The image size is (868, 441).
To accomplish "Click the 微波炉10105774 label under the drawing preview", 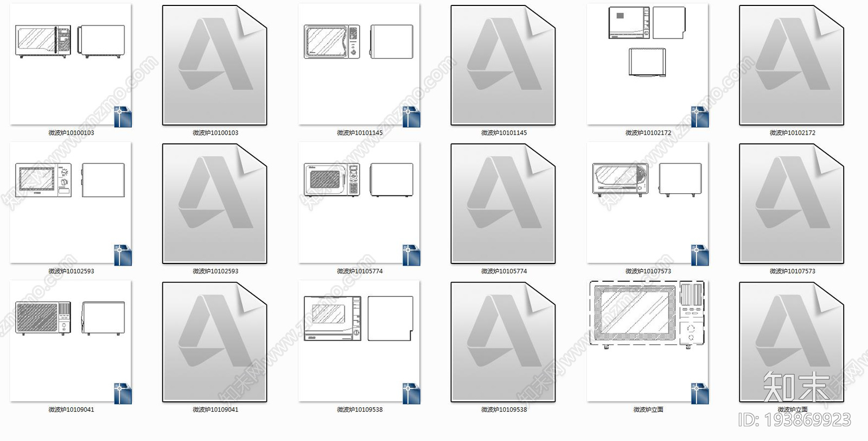I will click(360, 271).
